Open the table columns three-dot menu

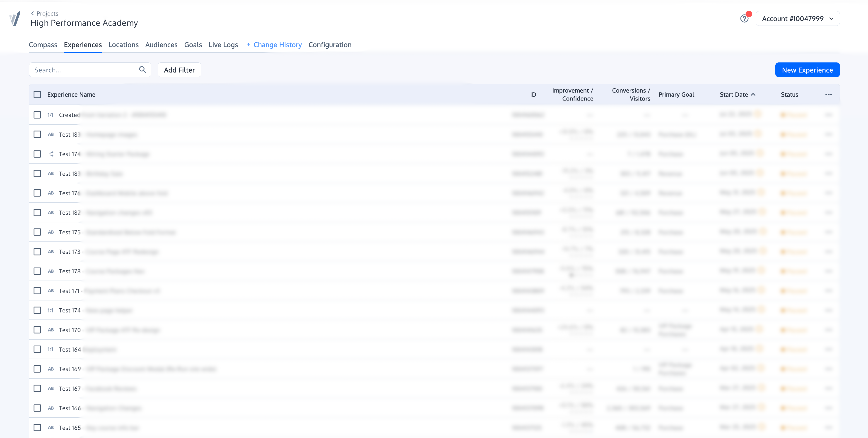829,95
